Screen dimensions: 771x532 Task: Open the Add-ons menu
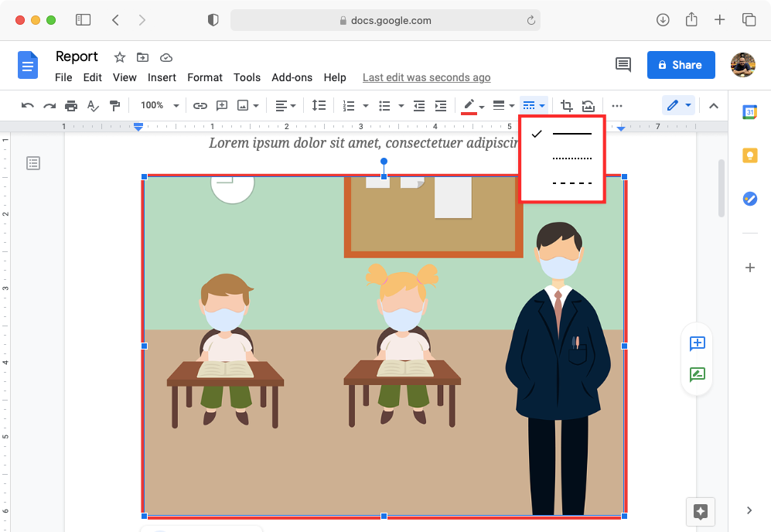292,77
